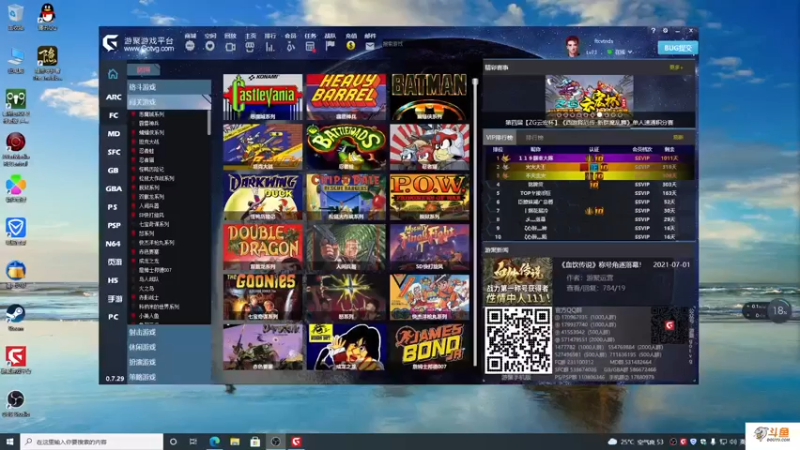Click the home icon in left sidebar
The width and height of the screenshot is (800, 450).
(x=113, y=74)
